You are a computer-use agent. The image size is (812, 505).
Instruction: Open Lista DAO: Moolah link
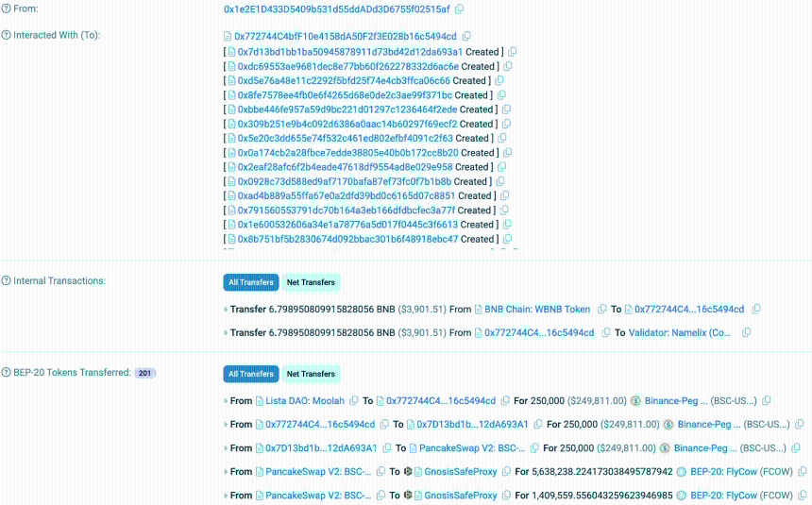[x=305, y=401]
